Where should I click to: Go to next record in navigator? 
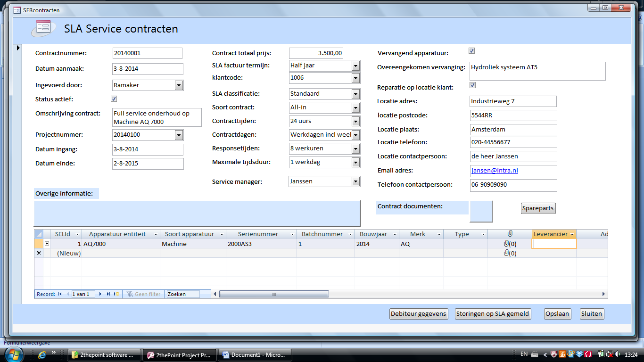[x=100, y=294]
